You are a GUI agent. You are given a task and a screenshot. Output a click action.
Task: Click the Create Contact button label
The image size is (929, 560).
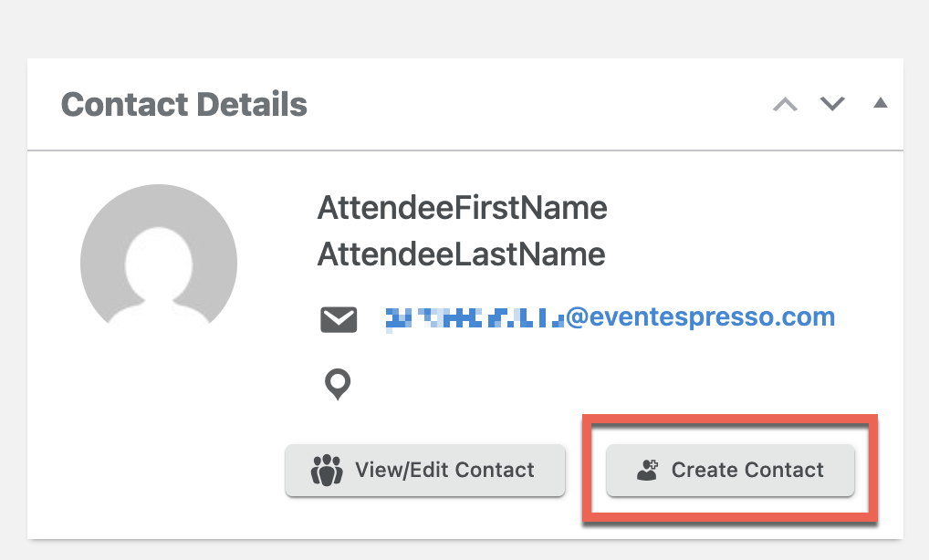pyautogui.click(x=747, y=470)
